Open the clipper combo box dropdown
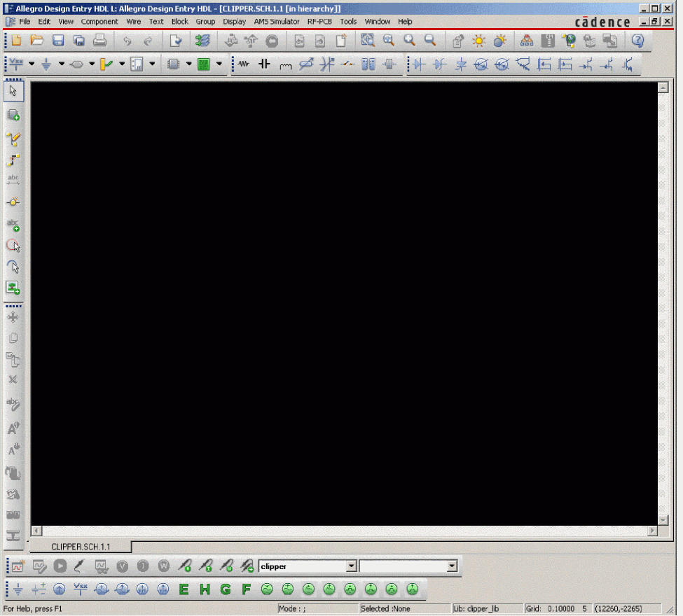 [x=352, y=566]
